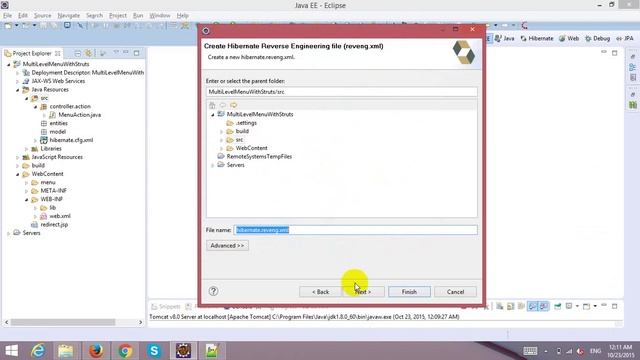The image size is (640, 360).
Task: Switch to the JPA perspective
Action: (x=625, y=38)
